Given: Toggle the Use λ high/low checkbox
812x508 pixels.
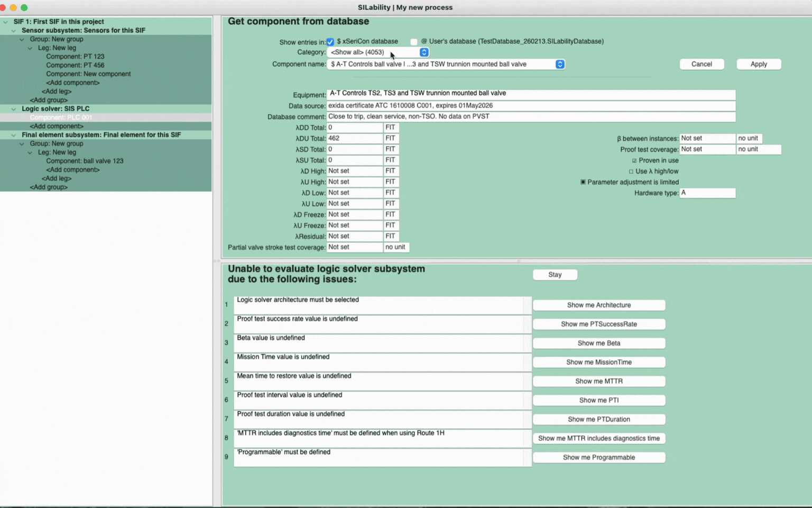Looking at the screenshot, I should click(631, 171).
